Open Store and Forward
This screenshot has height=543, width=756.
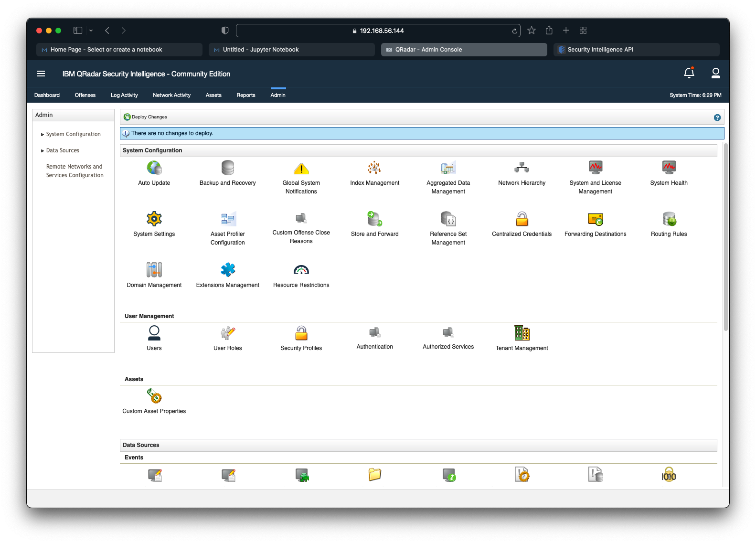[x=375, y=219]
